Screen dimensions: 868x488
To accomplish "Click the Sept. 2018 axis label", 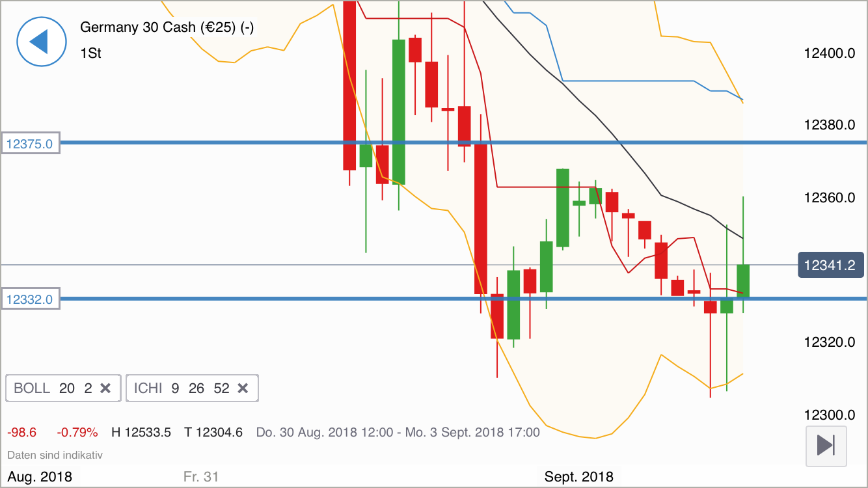I will 578,476.
